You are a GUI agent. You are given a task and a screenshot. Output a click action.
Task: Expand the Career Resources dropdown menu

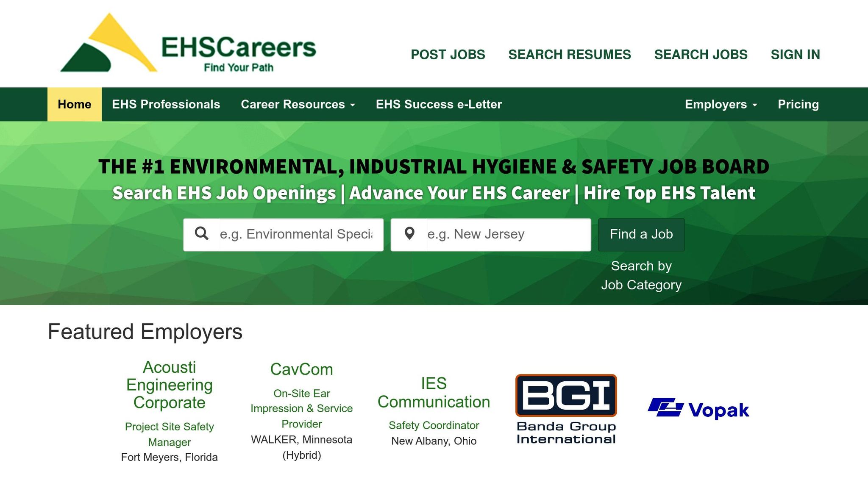click(298, 104)
